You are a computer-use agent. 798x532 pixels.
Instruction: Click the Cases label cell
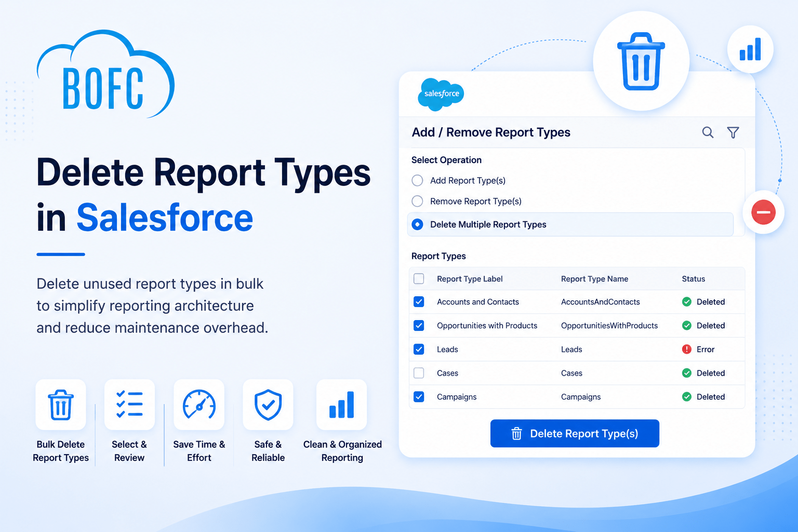(x=447, y=373)
